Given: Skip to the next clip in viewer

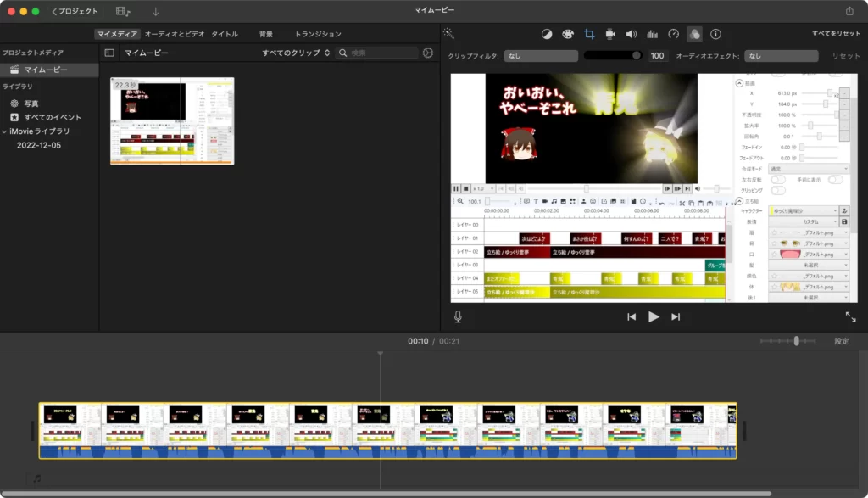Looking at the screenshot, I should click(x=676, y=316).
